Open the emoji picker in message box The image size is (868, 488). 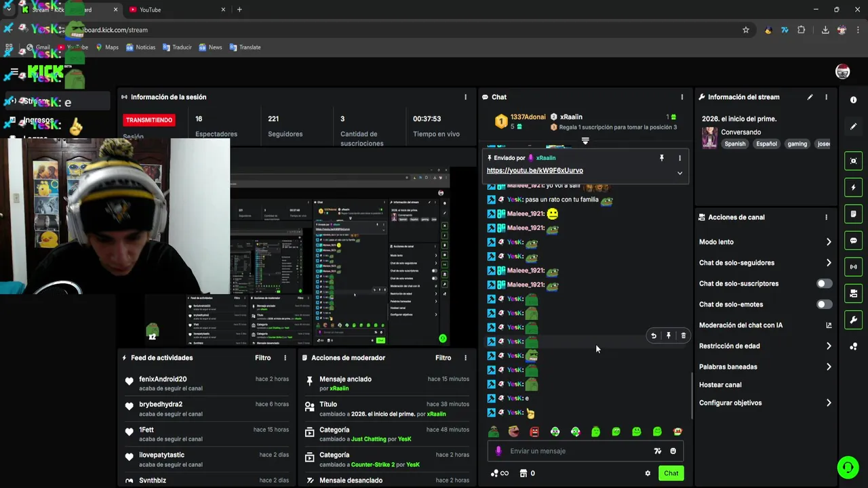click(673, 451)
